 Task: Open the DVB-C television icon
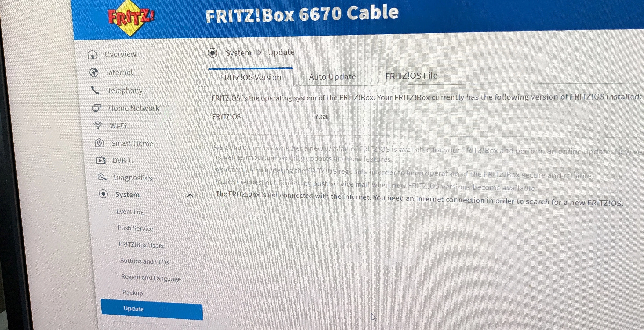click(101, 160)
